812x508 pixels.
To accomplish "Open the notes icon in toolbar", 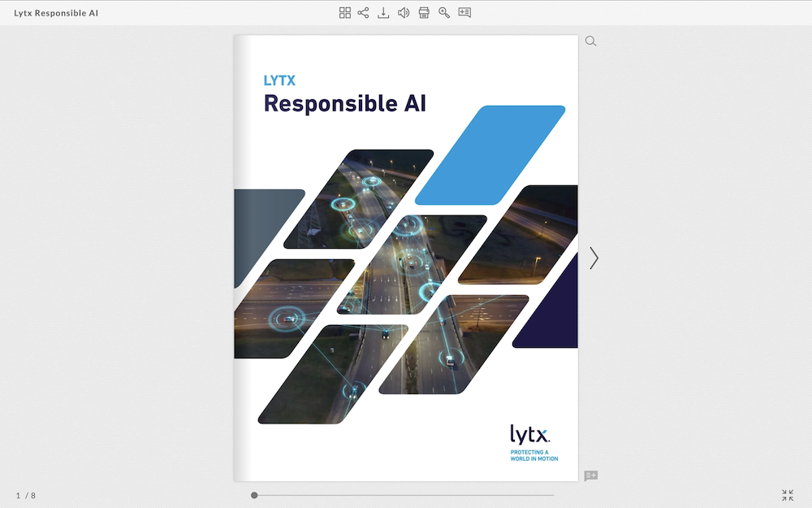I will pos(464,12).
